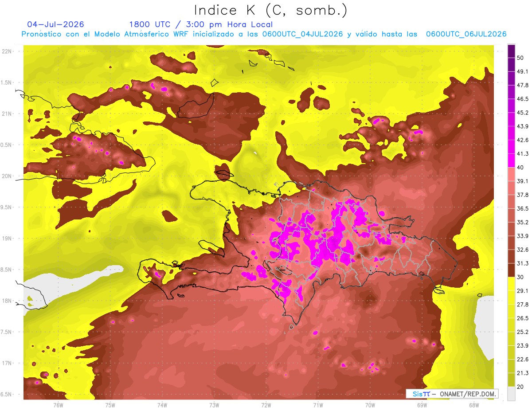
Task: Click the colorbar value "47.8"
Action: tap(523, 85)
